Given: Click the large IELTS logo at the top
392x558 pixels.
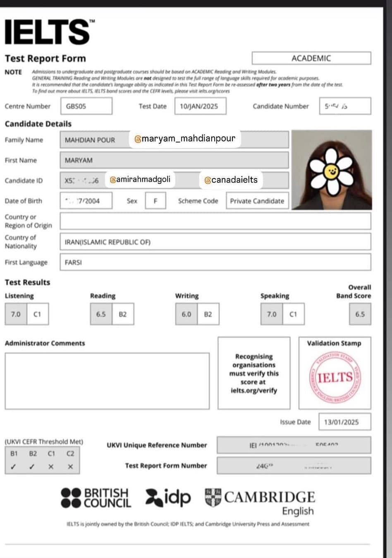Looking at the screenshot, I should tap(49, 32).
